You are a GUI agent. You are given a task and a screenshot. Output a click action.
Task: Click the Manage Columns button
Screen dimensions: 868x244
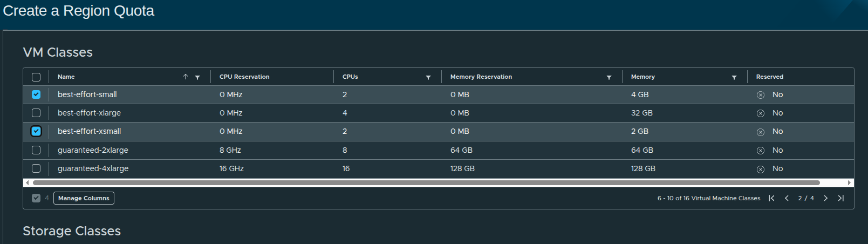[84, 198]
